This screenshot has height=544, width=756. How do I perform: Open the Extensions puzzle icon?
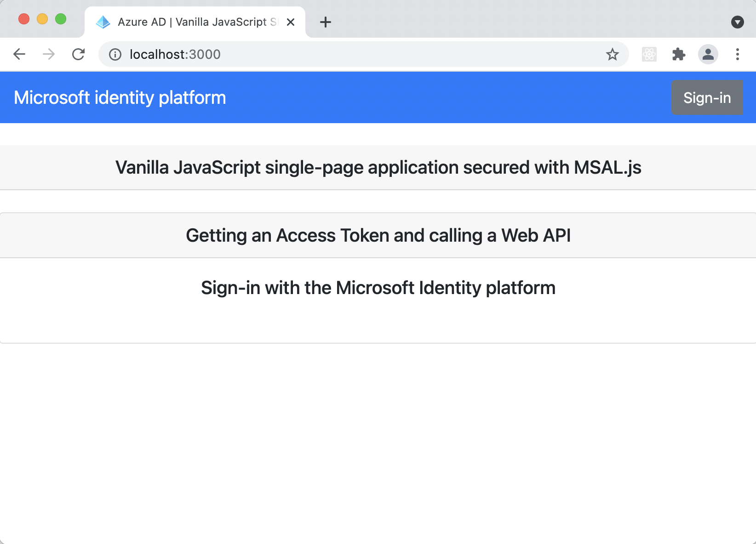point(678,54)
